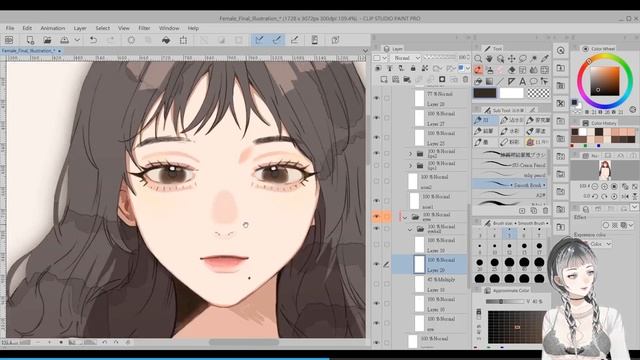Pick brush size 5 preset
The image size is (640, 360).
pos(509,233)
